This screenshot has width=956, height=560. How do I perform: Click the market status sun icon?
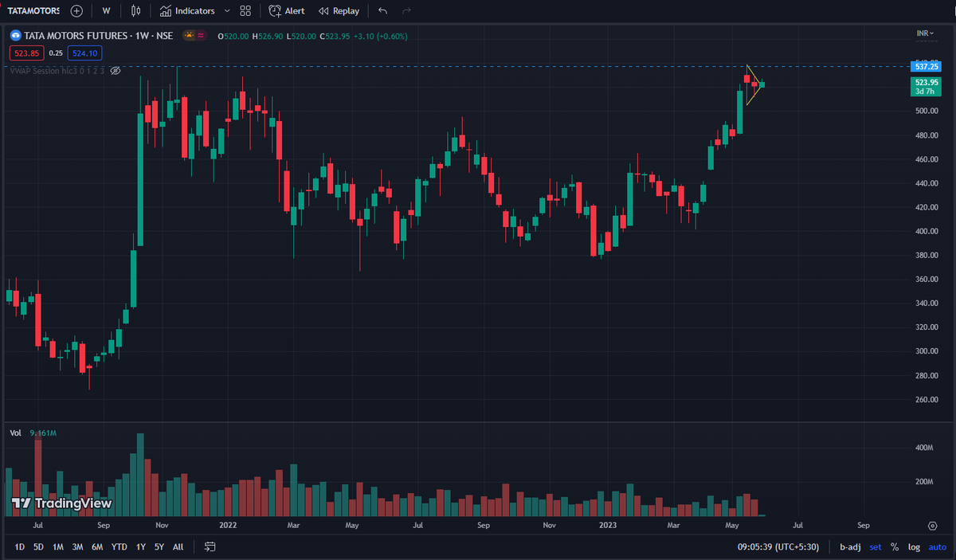189,35
